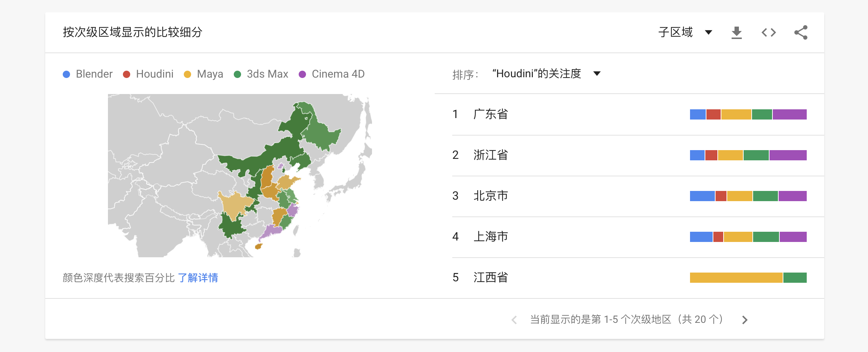Click the Cinema 4D legend label
This screenshot has height=352, width=868.
(x=338, y=74)
